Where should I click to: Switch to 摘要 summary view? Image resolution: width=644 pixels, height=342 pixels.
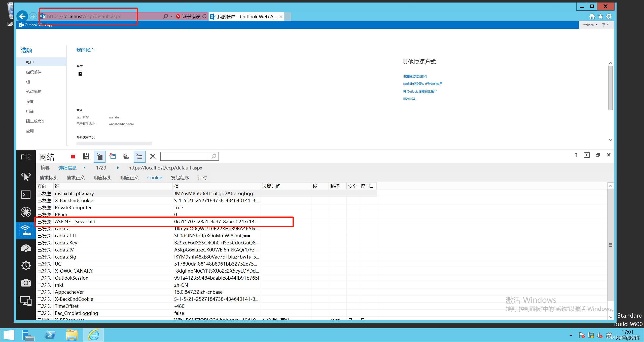point(45,168)
